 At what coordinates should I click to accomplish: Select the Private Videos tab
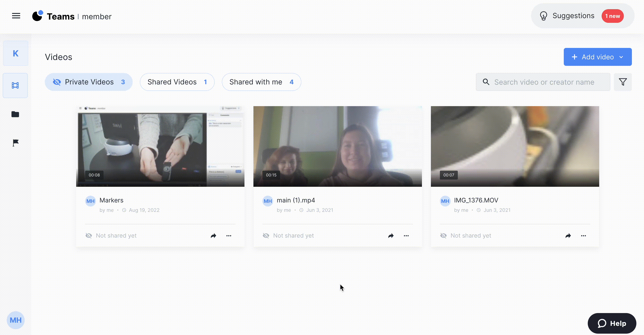[x=89, y=82]
